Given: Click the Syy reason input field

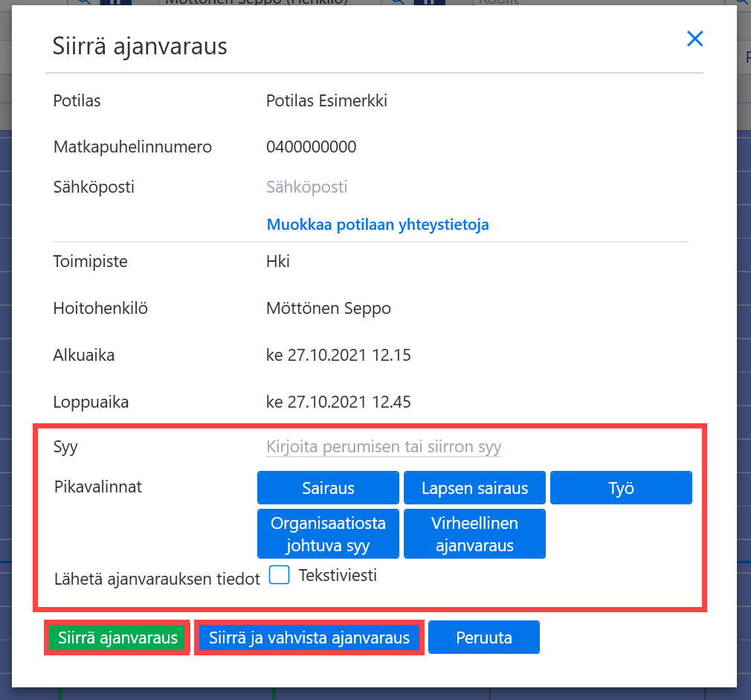Looking at the screenshot, I should pos(384,446).
